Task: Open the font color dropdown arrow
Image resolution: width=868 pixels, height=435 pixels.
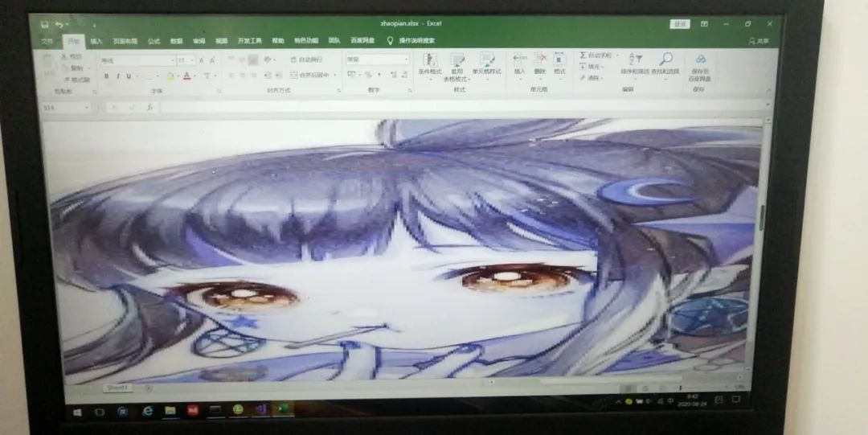Action: point(194,76)
